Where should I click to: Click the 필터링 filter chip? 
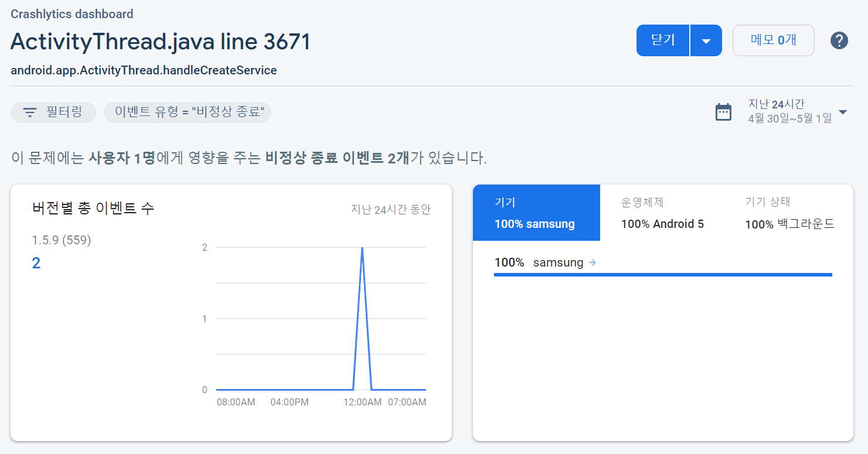(54, 112)
